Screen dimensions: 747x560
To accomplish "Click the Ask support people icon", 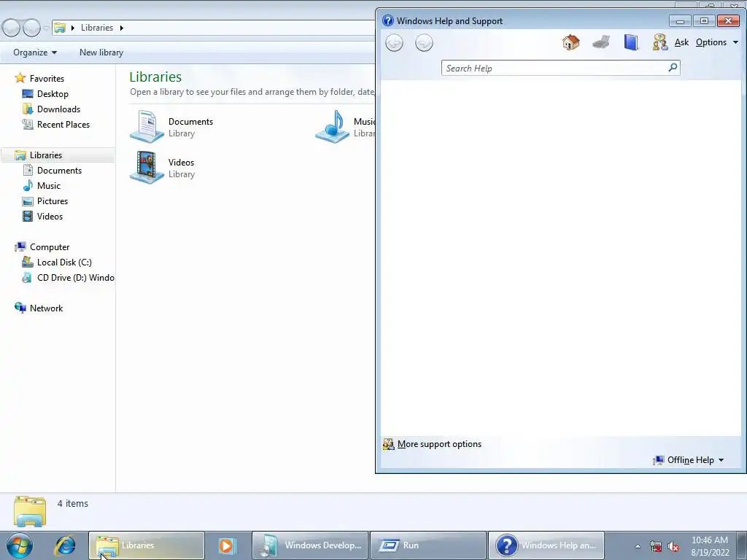I will click(660, 42).
